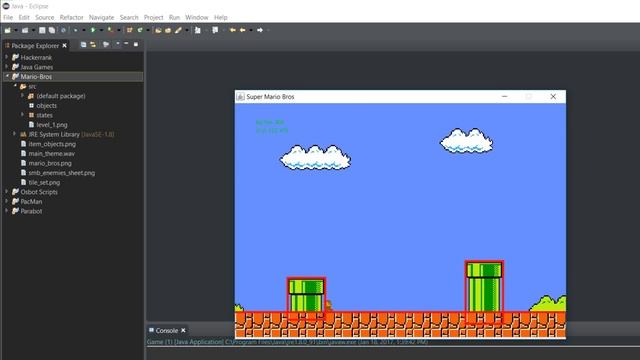Click the New Java Class icon
640x360 pixels.
[x=140, y=30]
